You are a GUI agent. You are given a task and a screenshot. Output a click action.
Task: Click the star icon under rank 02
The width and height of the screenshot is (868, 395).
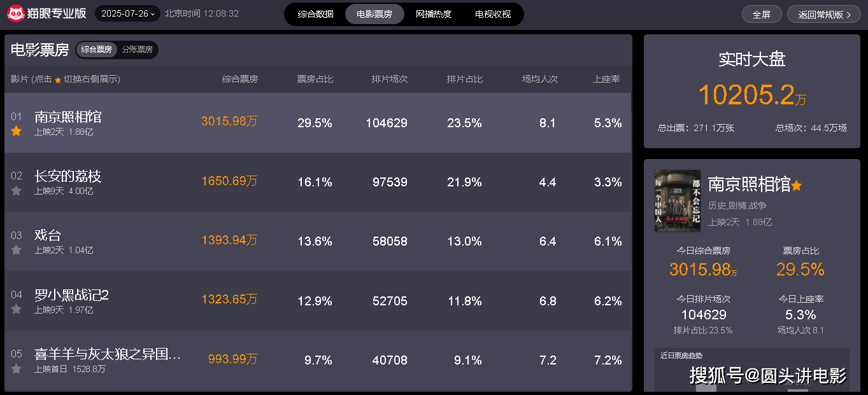(17, 190)
